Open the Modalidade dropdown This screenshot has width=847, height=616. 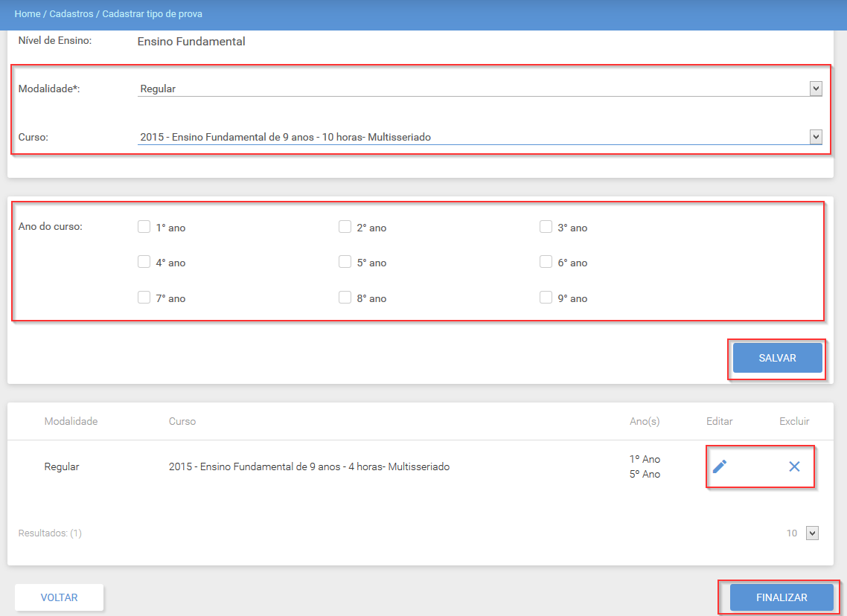click(479, 89)
